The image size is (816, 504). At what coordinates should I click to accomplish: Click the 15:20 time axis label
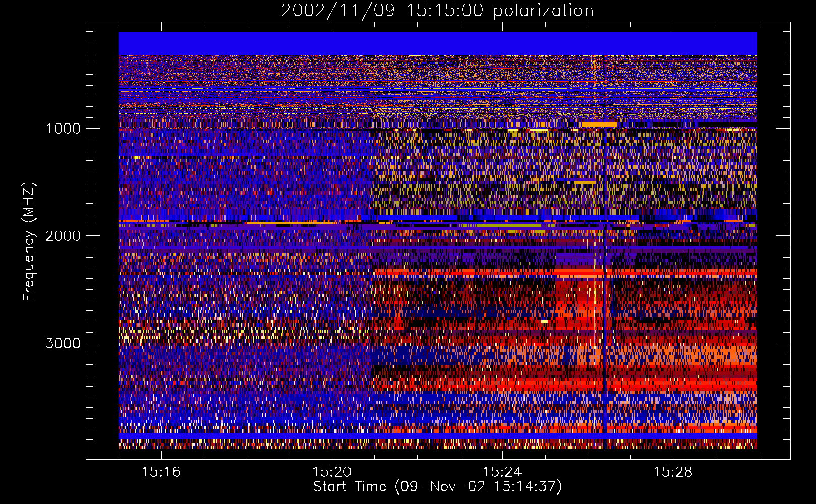[x=331, y=472]
